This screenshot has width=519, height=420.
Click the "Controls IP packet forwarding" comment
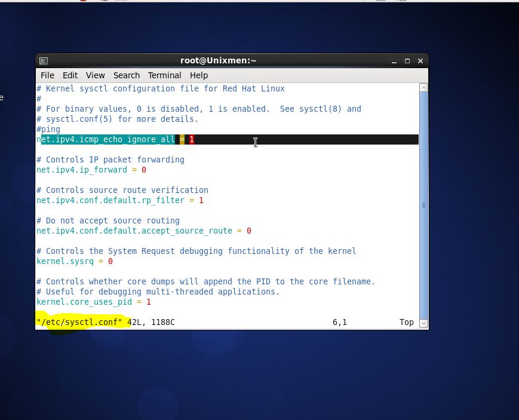[110, 160]
